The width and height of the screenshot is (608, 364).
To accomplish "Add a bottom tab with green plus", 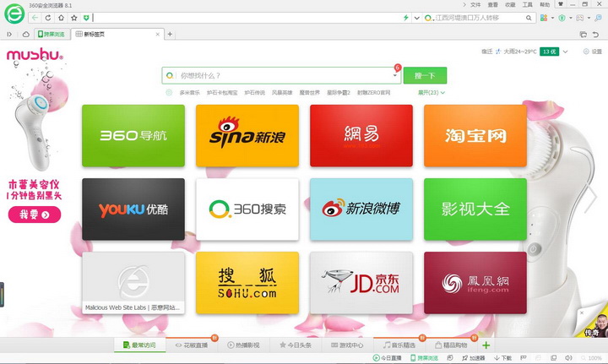I will 486,345.
